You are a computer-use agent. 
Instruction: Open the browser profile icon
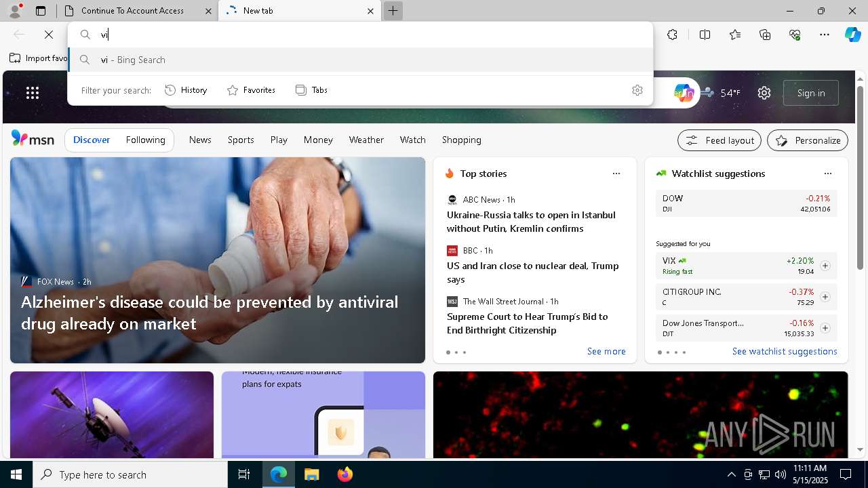(x=15, y=10)
